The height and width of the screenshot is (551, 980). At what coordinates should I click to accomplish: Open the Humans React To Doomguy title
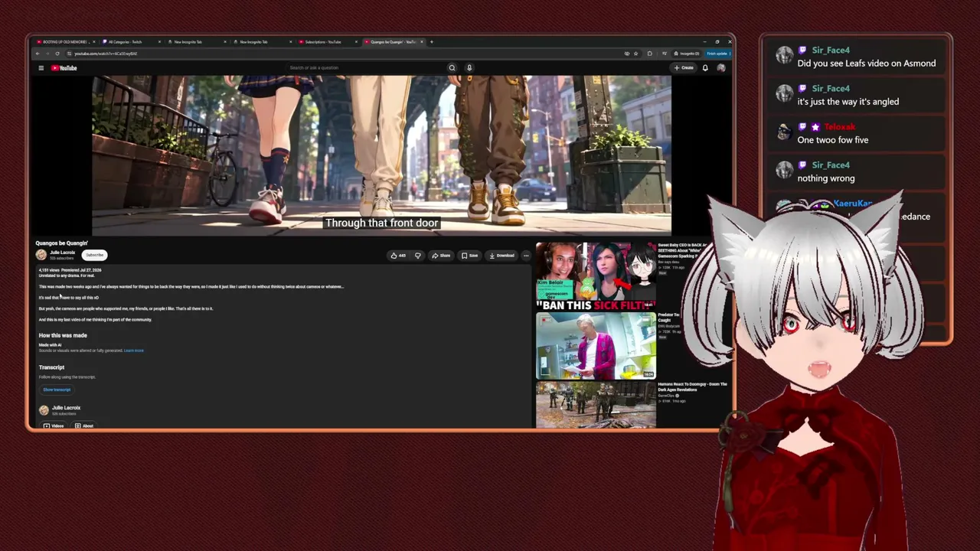tap(692, 386)
